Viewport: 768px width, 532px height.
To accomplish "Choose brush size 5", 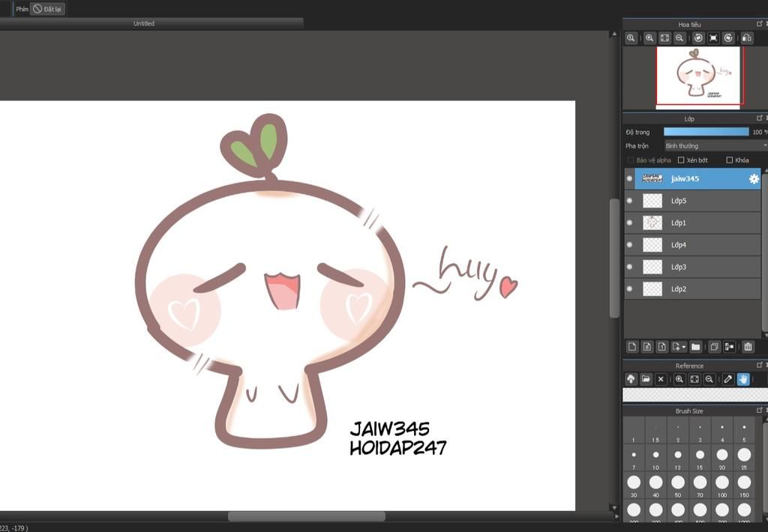I will click(744, 430).
